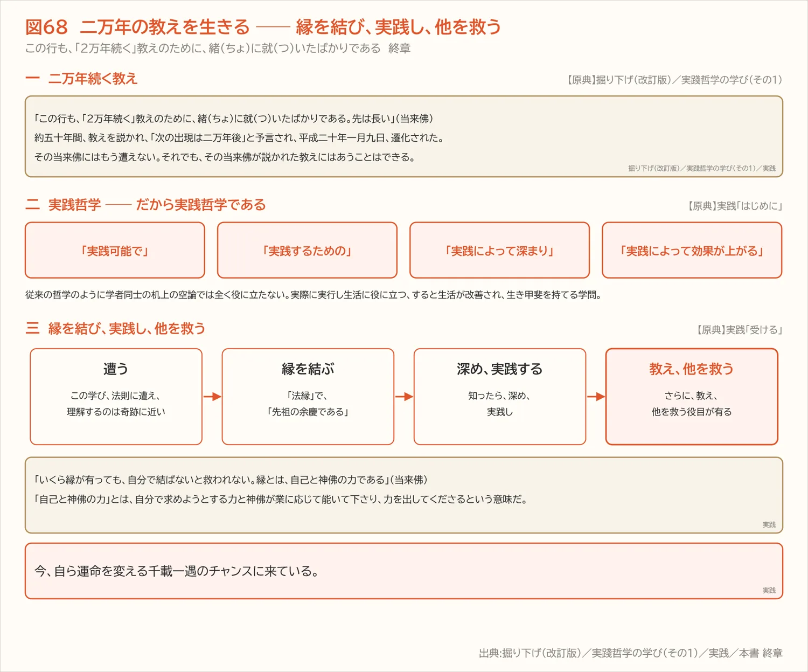The width and height of the screenshot is (808, 672).
Task: Click the step box heading 遭う
Action: pyautogui.click(x=116, y=369)
